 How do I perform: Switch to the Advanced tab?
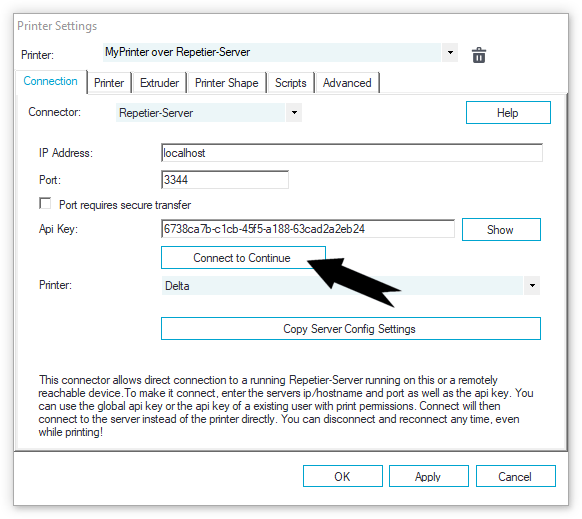[x=347, y=83]
